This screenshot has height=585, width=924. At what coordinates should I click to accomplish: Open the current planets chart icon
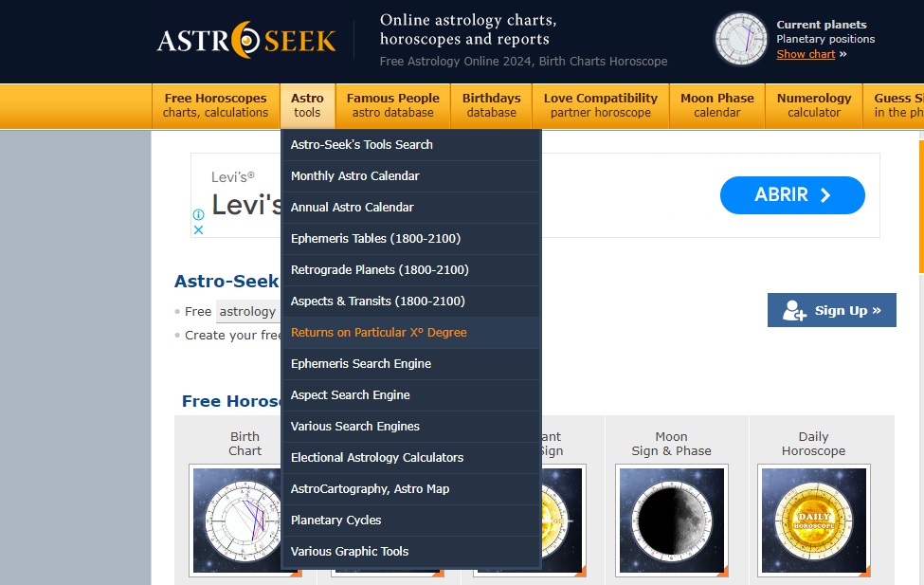740,40
